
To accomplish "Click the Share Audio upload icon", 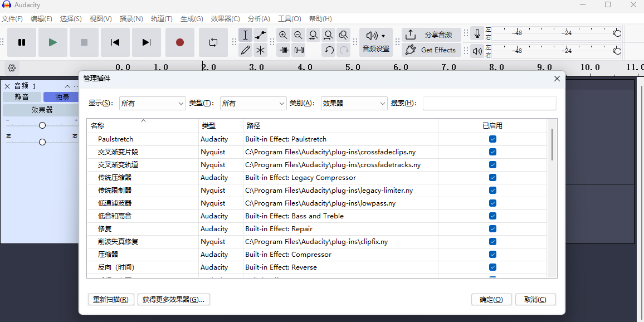I will pos(411,35).
